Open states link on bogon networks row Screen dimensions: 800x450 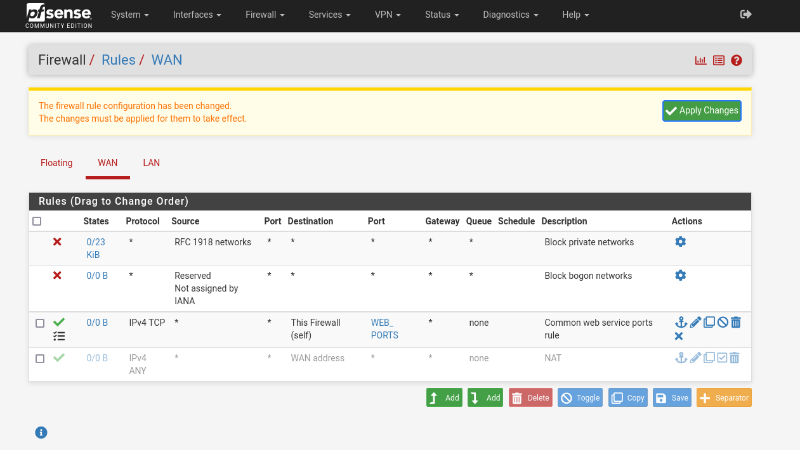[x=97, y=276]
